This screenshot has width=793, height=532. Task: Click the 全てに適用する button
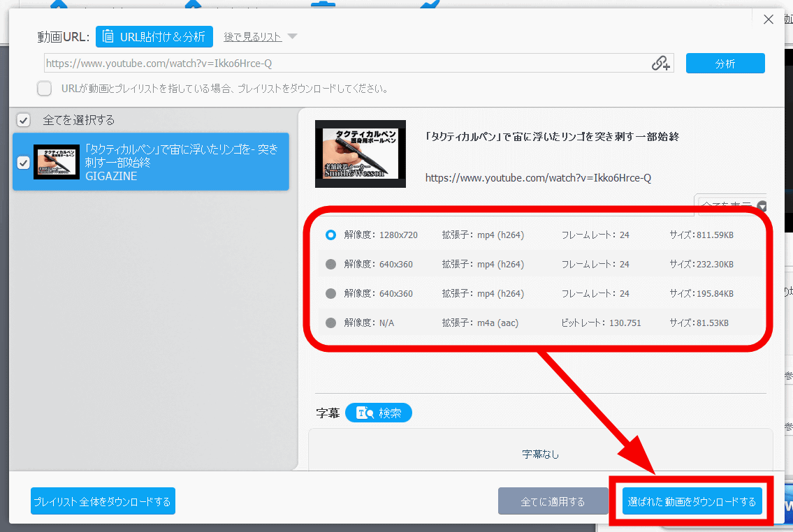tap(553, 502)
